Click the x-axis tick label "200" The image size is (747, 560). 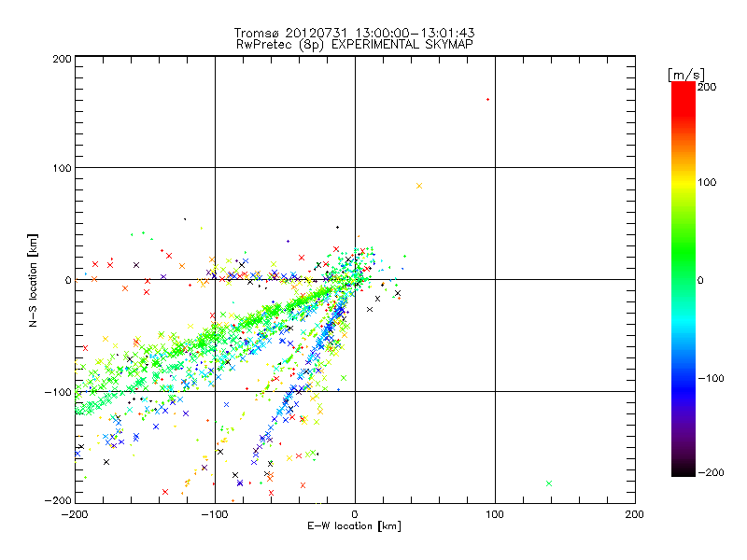(634, 514)
